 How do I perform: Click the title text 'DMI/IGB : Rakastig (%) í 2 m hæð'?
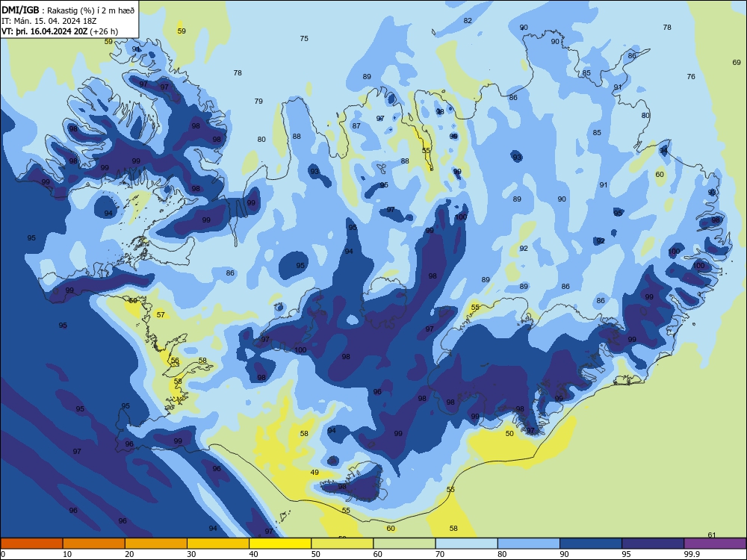point(68,10)
